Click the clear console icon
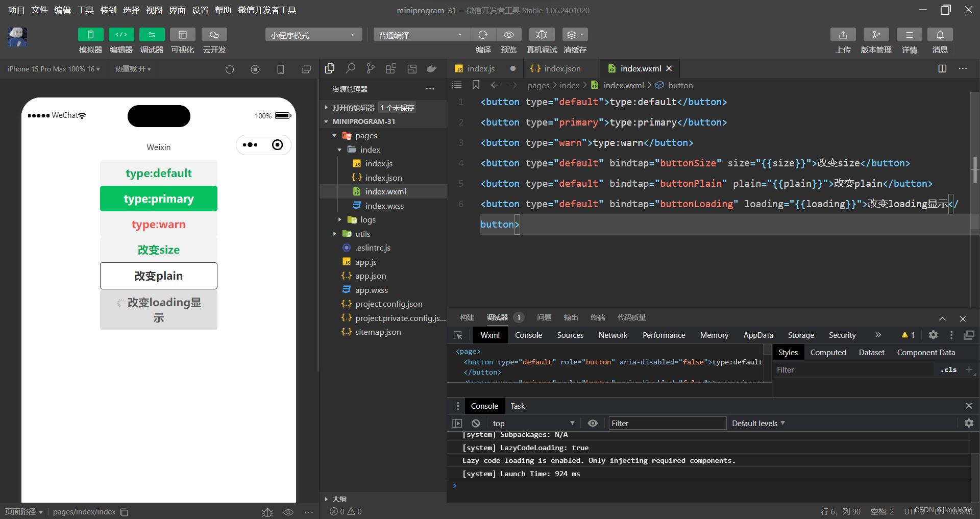Screen dimensions: 980x519 (x=476, y=423)
